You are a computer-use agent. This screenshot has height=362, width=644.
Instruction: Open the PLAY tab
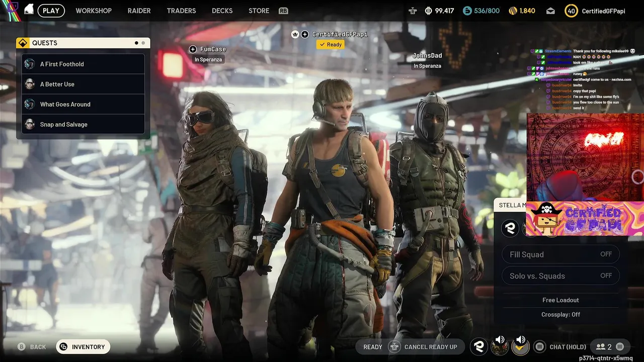[51, 11]
